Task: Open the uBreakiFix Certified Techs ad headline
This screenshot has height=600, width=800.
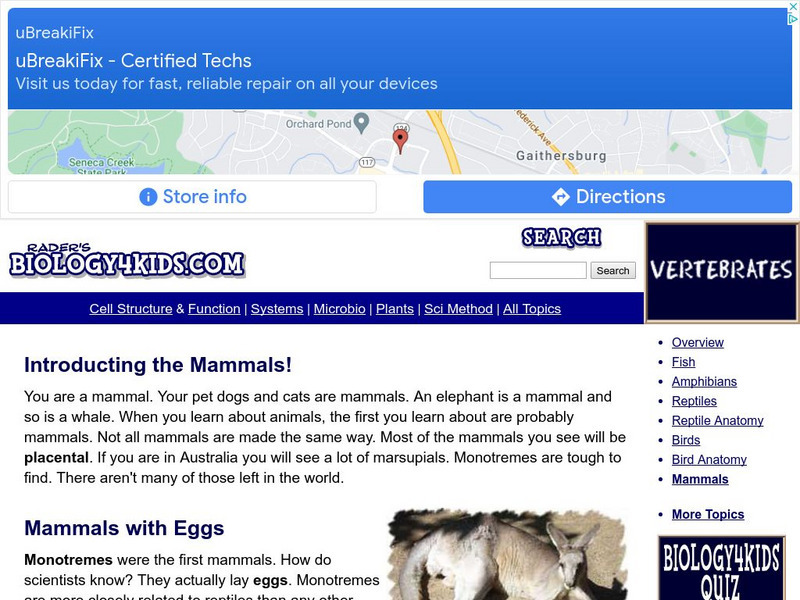Action: 133,60
